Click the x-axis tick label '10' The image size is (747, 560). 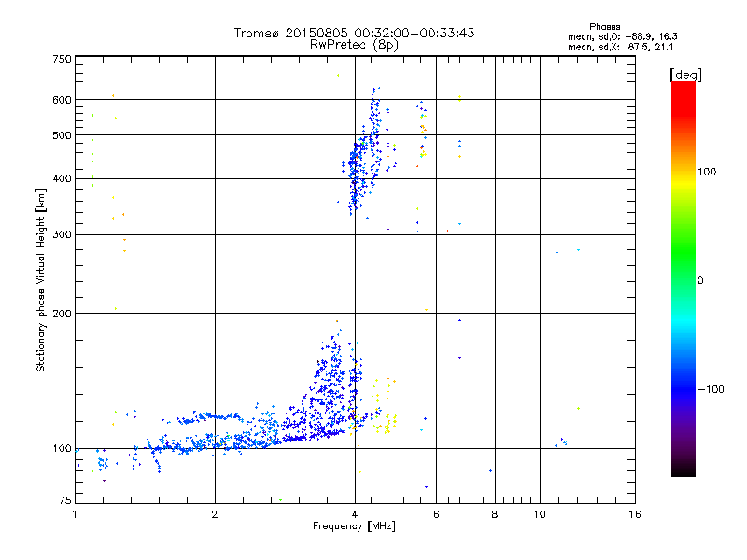[540, 514]
